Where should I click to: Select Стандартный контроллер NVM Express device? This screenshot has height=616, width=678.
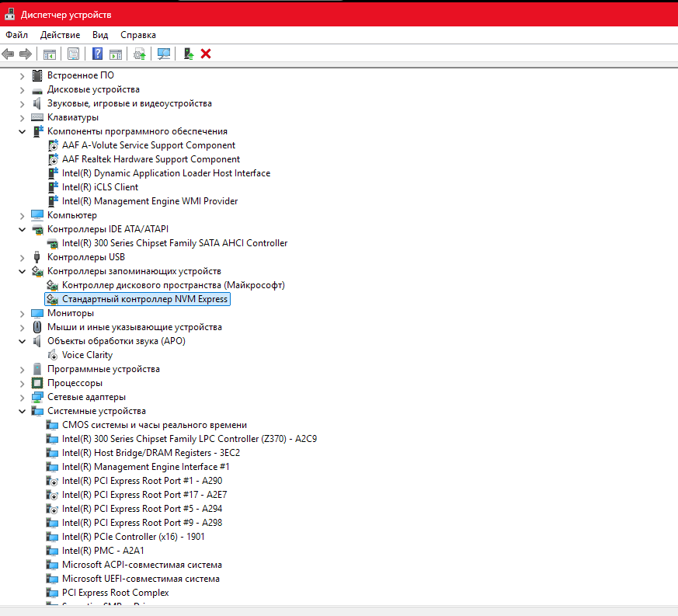click(x=144, y=299)
